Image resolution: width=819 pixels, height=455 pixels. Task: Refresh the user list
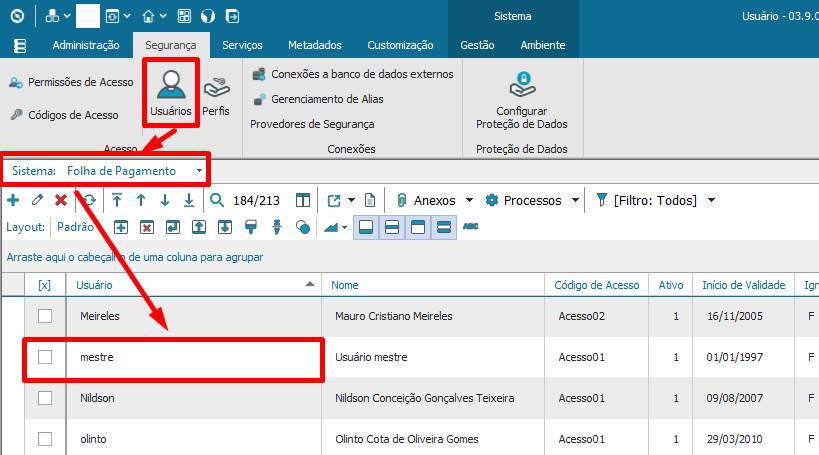click(89, 200)
